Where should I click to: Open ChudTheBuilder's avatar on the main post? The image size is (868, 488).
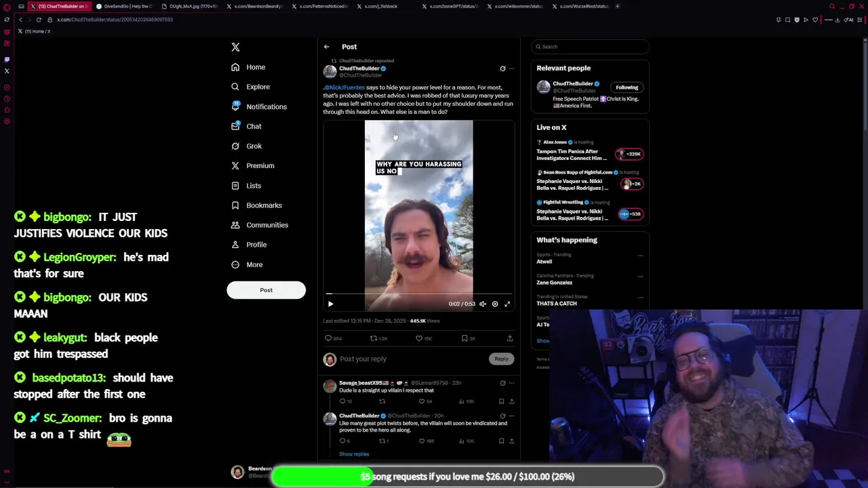tap(330, 71)
